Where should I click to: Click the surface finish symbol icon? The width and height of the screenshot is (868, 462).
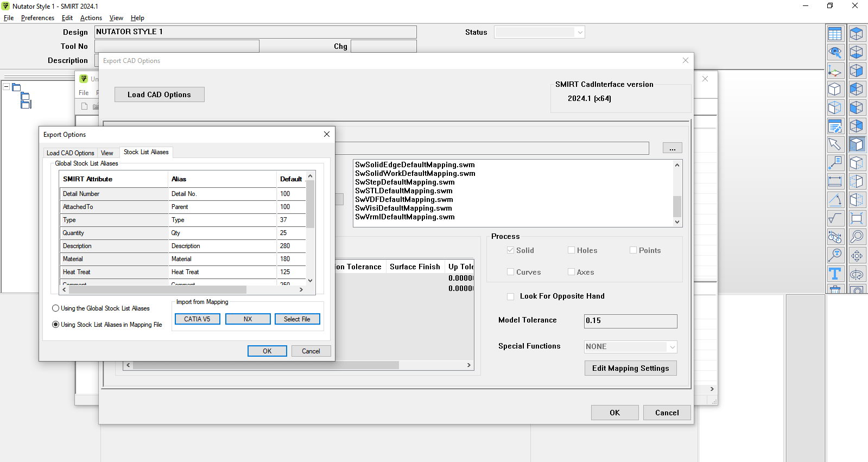835,218
